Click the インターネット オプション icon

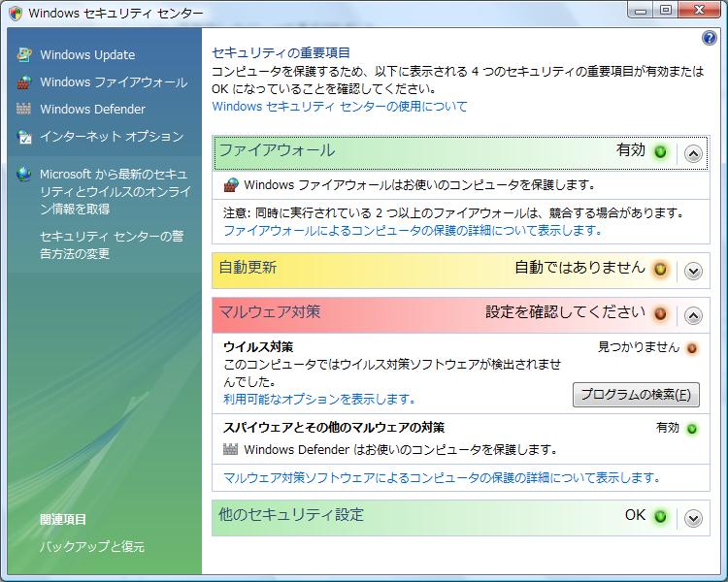pyautogui.click(x=23, y=137)
